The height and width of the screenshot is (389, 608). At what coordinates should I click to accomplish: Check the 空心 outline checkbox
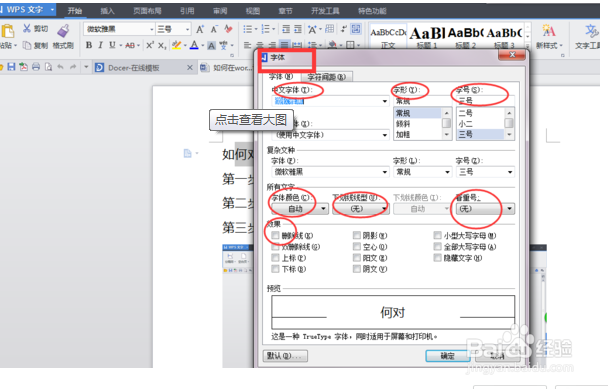[356, 246]
